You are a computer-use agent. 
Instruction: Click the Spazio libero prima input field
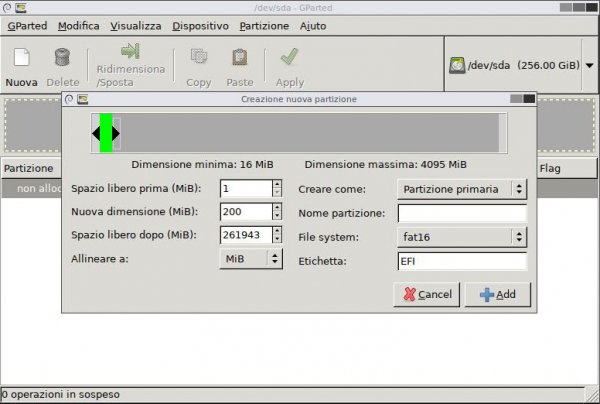246,189
